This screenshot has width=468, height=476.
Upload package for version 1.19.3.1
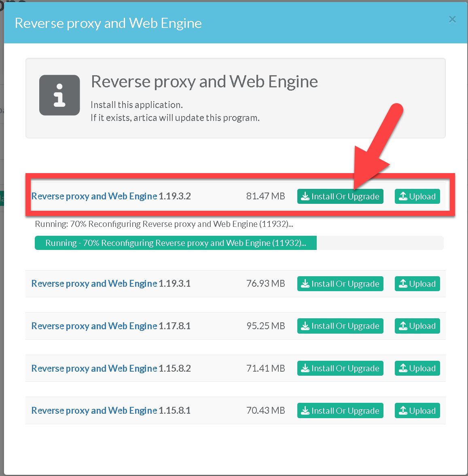(417, 284)
